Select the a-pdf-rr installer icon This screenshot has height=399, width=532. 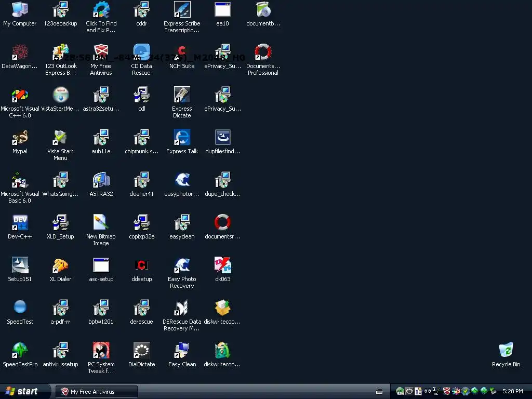[x=60, y=312]
